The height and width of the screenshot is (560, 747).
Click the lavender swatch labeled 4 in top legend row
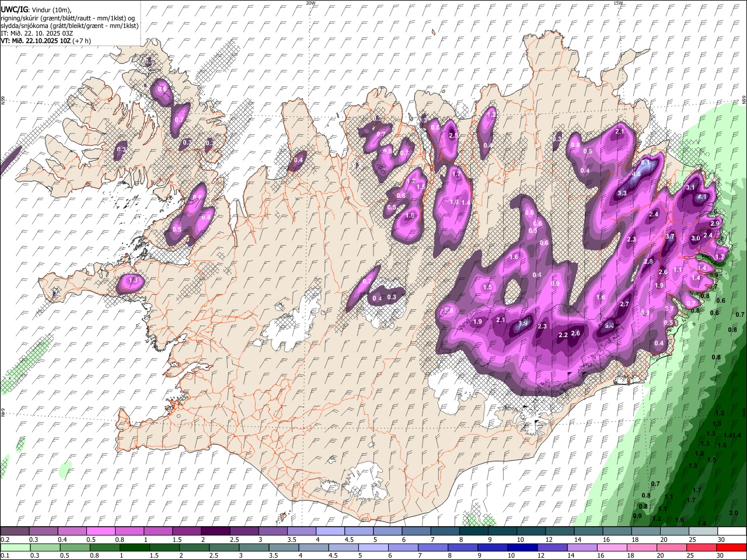tap(330, 531)
